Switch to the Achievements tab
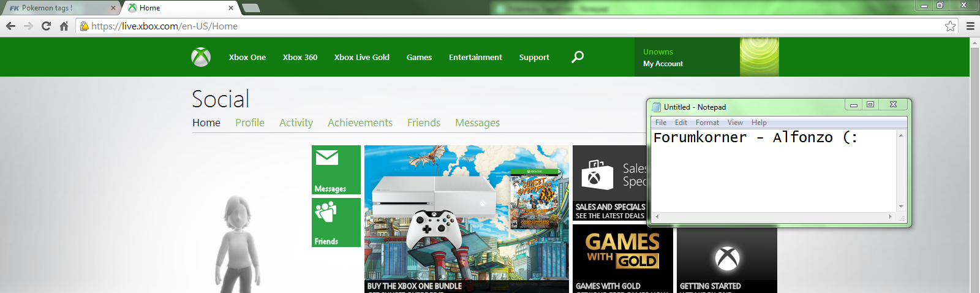 tap(360, 123)
